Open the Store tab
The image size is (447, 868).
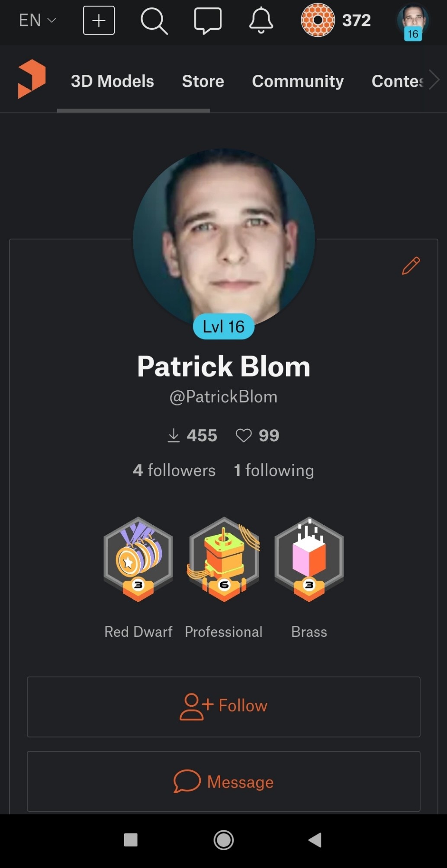[x=203, y=81]
